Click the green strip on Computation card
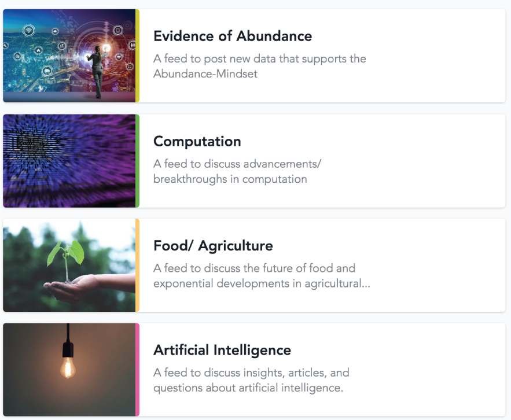The width and height of the screenshot is (511, 420). (137, 160)
